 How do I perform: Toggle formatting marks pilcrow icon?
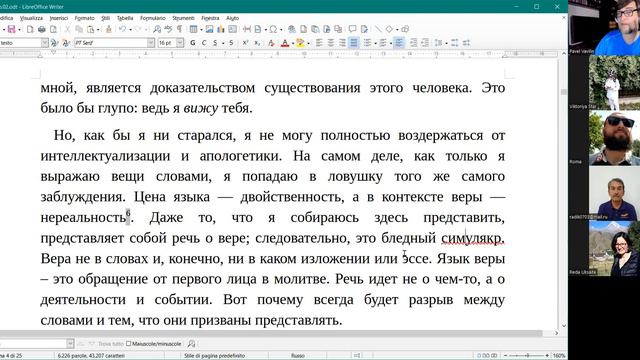[x=179, y=29]
